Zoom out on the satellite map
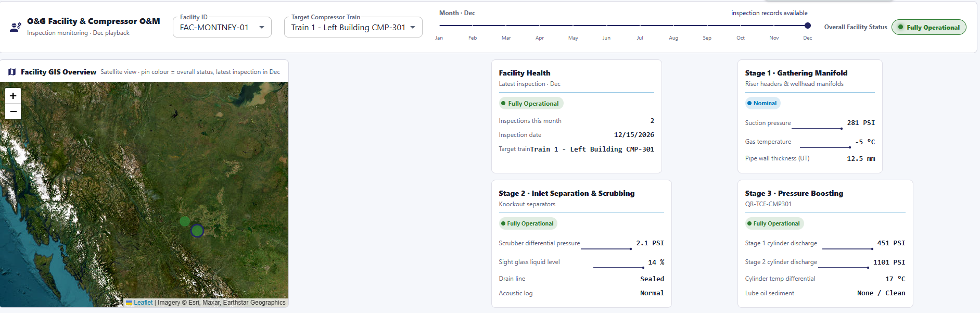 tap(13, 111)
